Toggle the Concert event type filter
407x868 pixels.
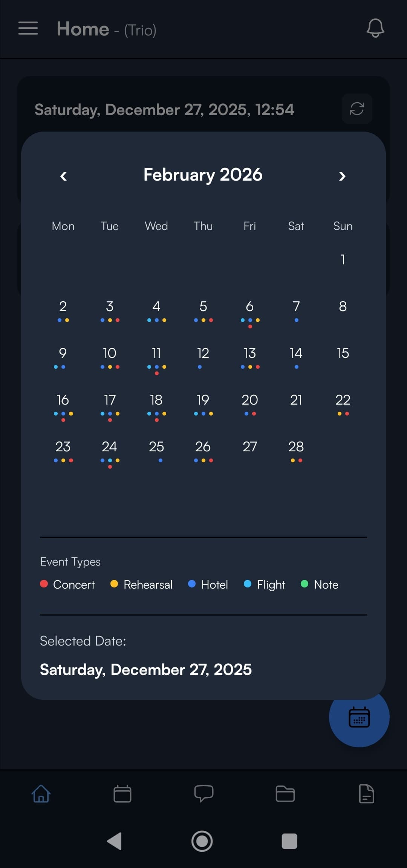(68, 584)
